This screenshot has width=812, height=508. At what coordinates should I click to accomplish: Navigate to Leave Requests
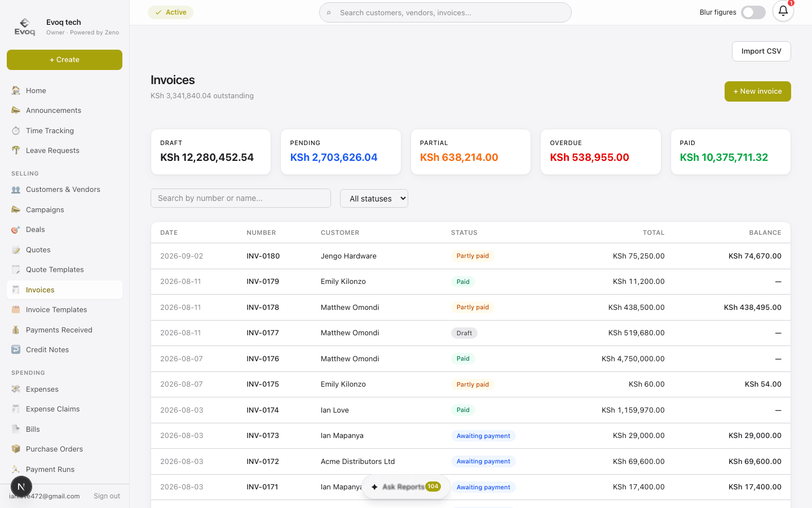coord(64,151)
